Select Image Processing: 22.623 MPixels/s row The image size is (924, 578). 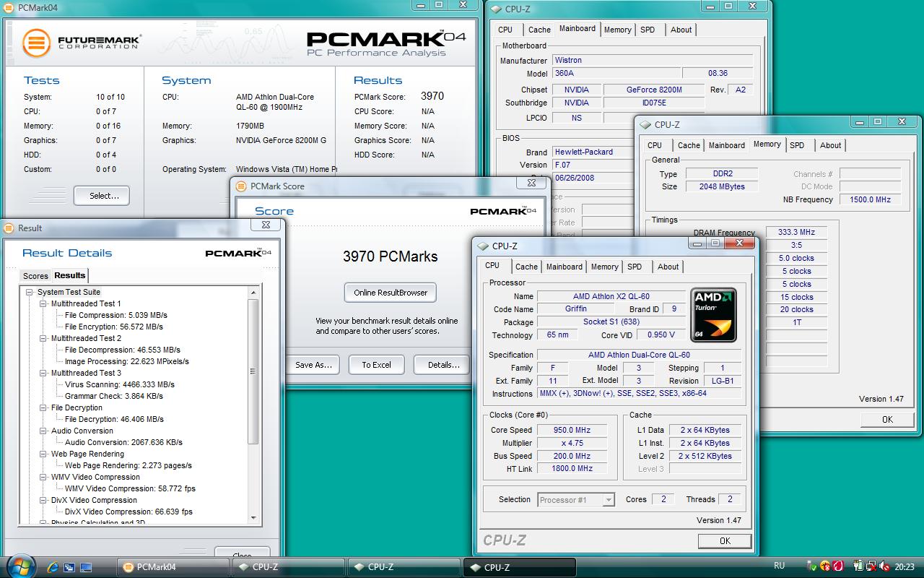tap(126, 361)
